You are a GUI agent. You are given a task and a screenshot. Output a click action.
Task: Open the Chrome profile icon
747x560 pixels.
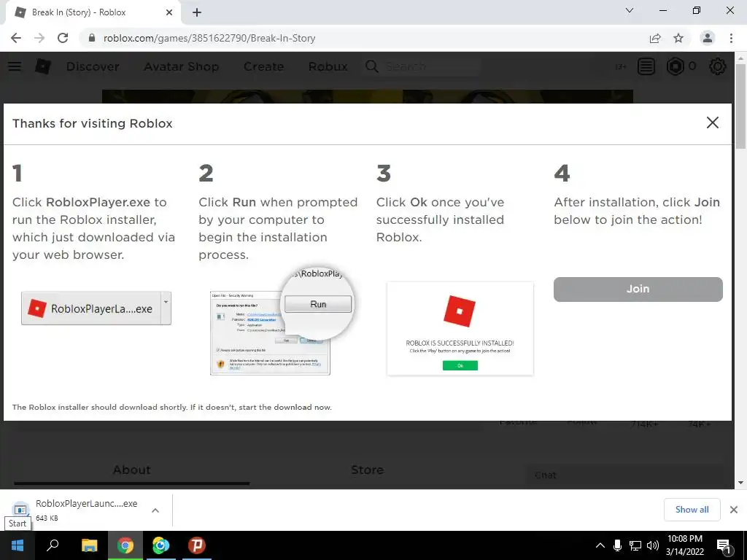click(x=708, y=38)
